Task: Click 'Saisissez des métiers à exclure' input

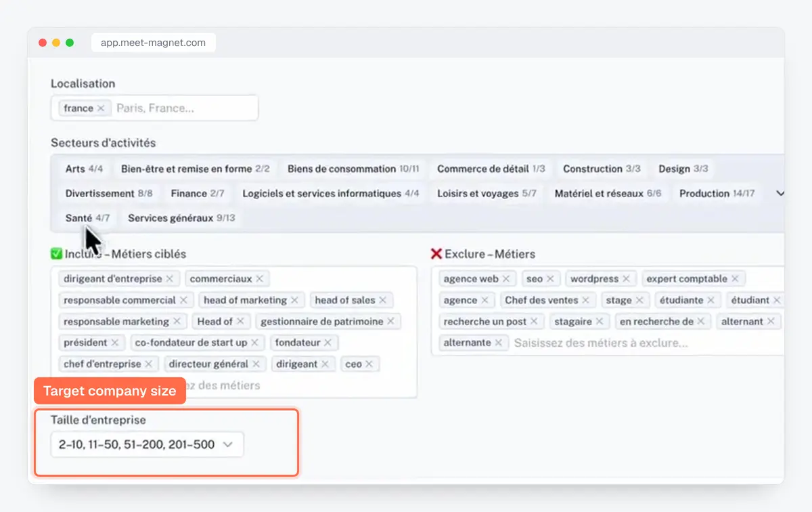Action: tap(601, 343)
